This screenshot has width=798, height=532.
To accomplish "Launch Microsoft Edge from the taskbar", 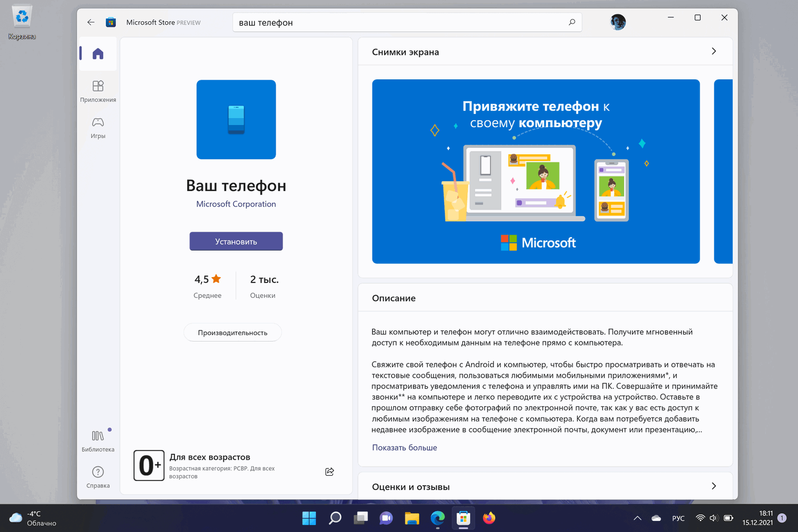I will tap(437, 518).
